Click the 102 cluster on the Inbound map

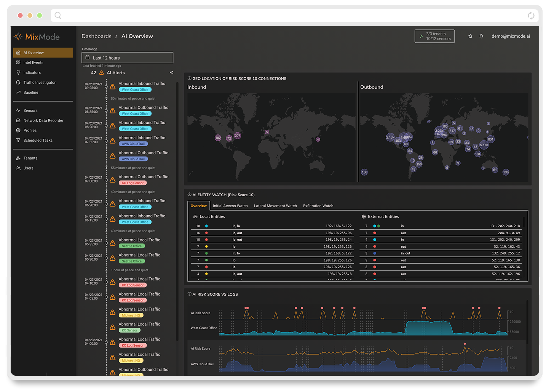point(218,138)
